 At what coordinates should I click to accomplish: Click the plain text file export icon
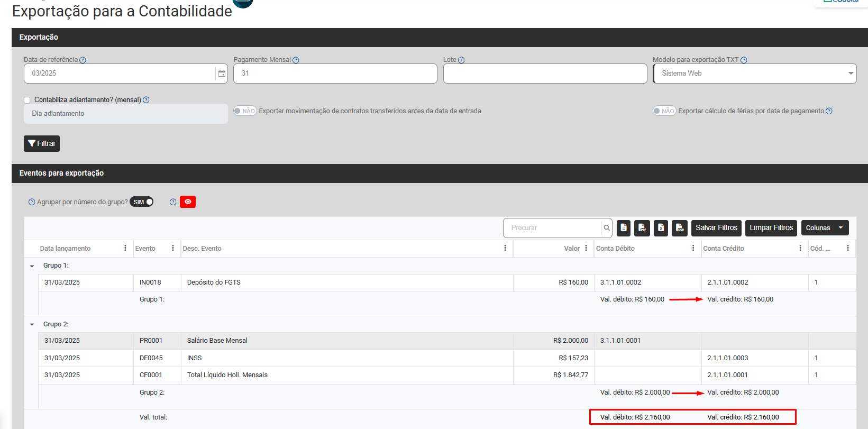click(x=624, y=228)
